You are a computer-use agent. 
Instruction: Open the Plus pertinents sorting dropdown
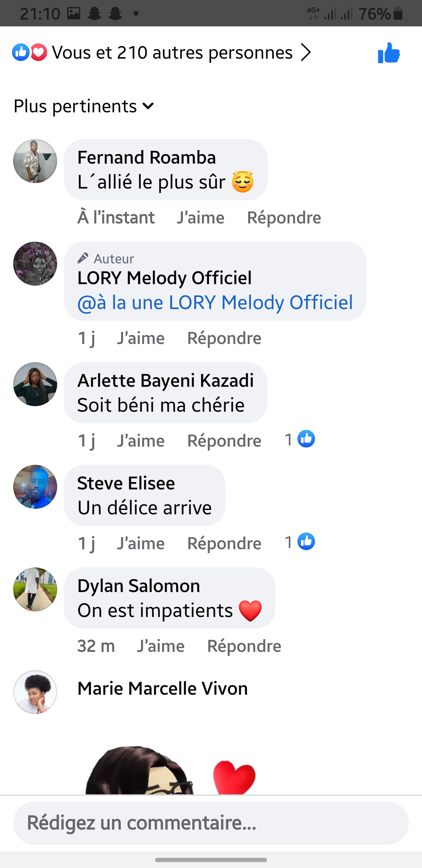tap(84, 106)
